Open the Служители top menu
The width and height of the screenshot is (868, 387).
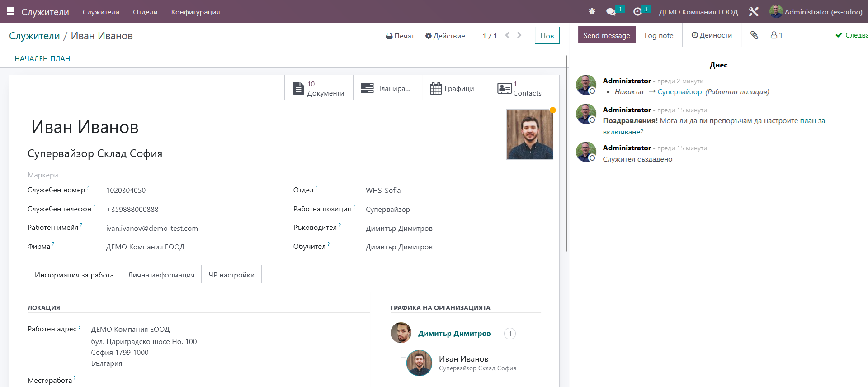click(x=101, y=12)
